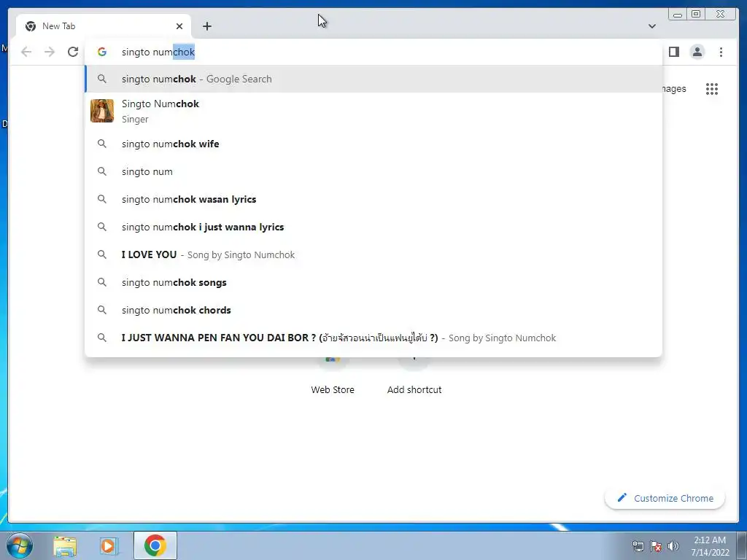Click search icon beside 'singto numchok wife'
Screen dimensions: 747x560
click(x=102, y=144)
